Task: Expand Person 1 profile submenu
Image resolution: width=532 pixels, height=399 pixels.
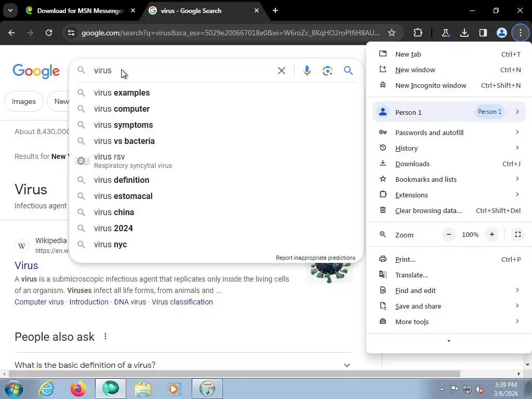Action: (449, 112)
